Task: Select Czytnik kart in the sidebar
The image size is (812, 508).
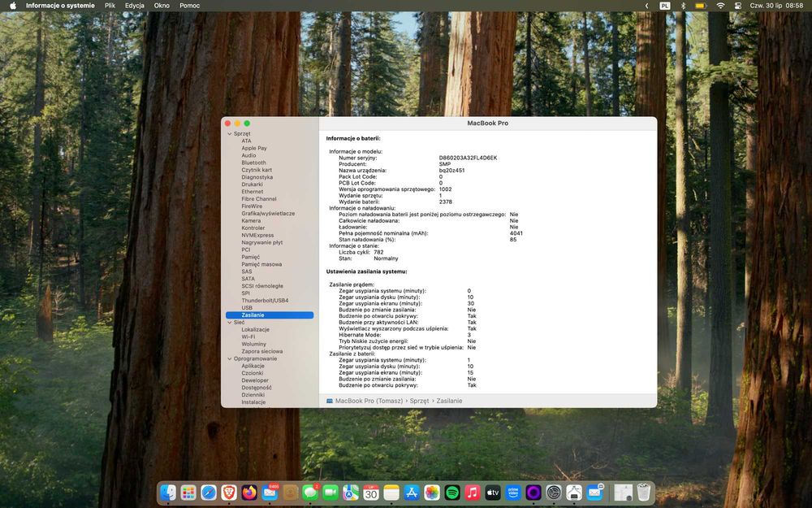Action: (257, 170)
